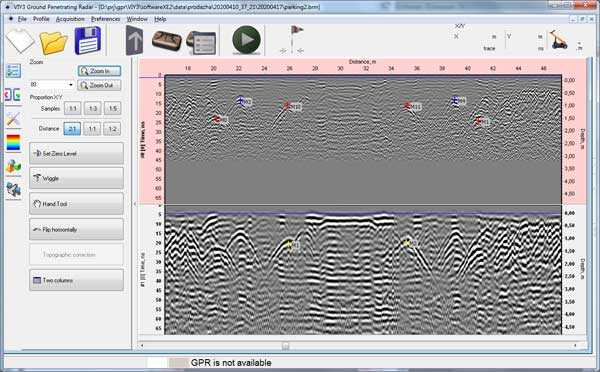This screenshot has width=600, height=372.
Task: Select the red marker near 35 m in upper profile
Action: 407,105
